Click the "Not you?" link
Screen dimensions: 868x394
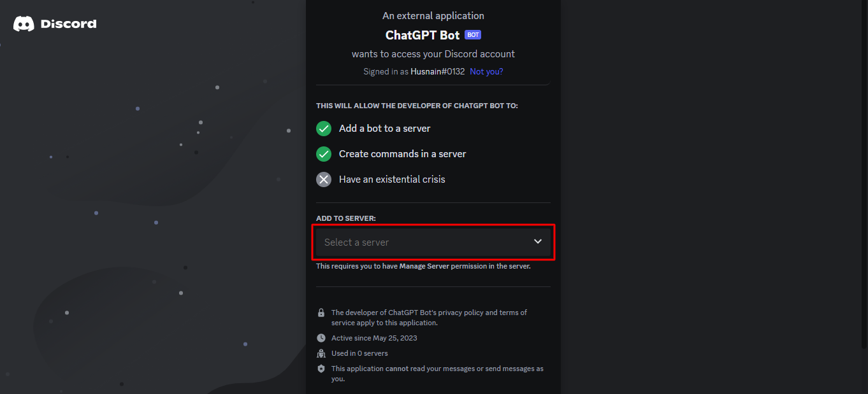(x=486, y=72)
